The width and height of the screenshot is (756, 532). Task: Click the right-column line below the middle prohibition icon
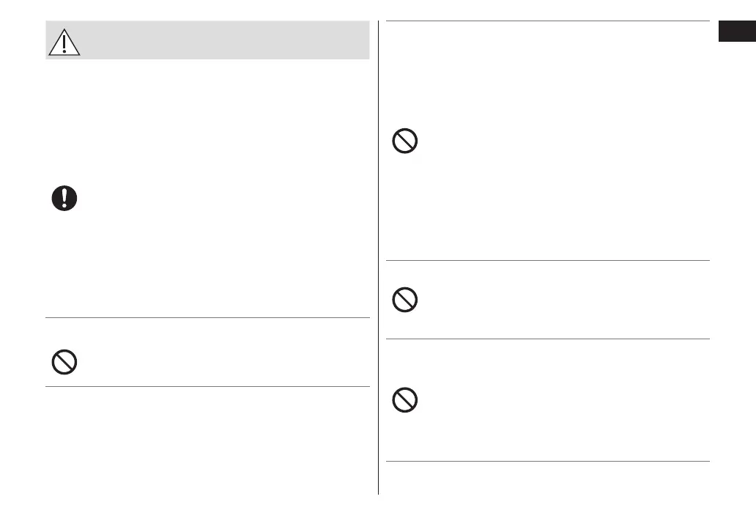point(547,339)
